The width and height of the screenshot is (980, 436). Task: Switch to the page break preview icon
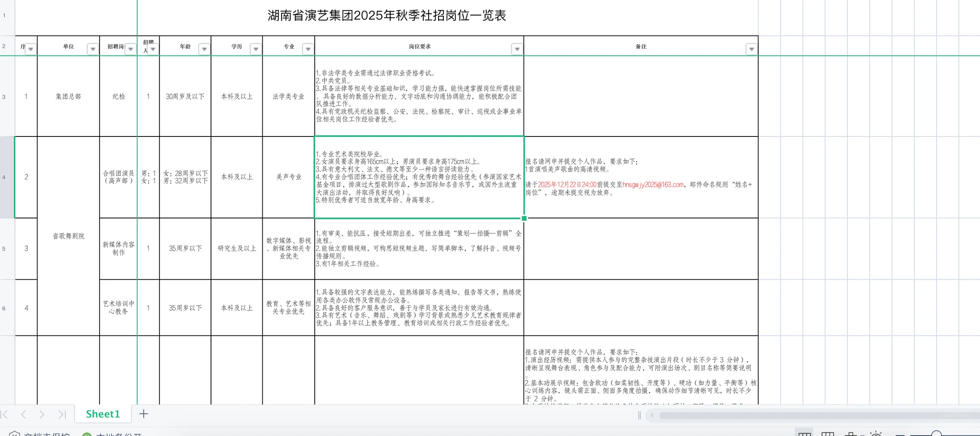[828, 433]
